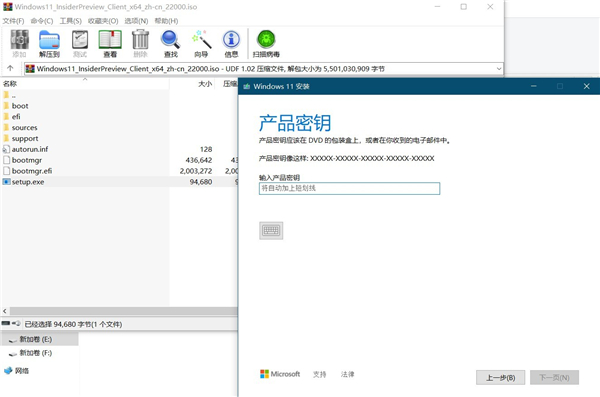Viewport: 600px width, 397px height.
Task: Select the sources folder icon
Action: (x=6, y=127)
